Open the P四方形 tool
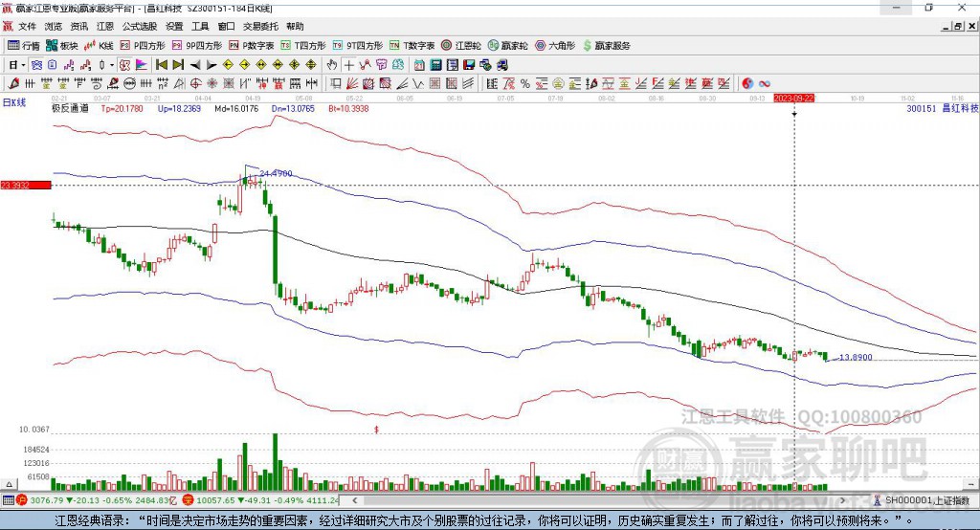The image size is (980, 530). (x=143, y=46)
